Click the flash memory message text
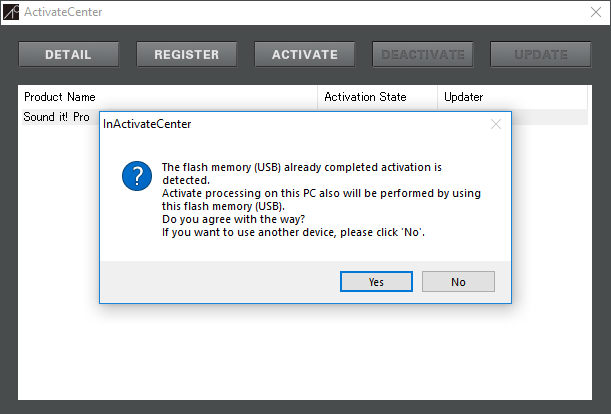 [x=321, y=200]
